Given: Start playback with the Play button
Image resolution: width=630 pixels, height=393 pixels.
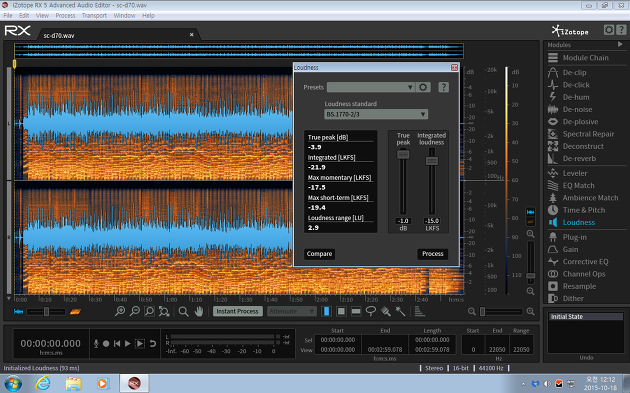Looking at the screenshot, I should [x=127, y=344].
